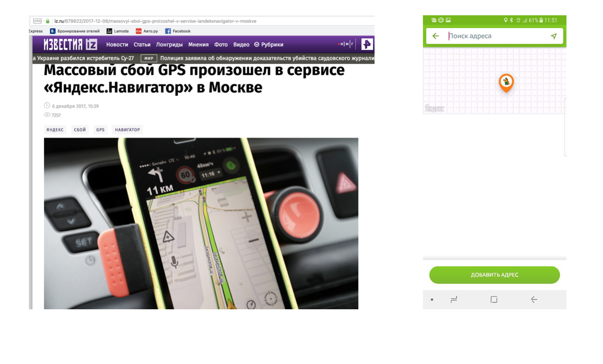
Task: Tap Android home navigation icon
Action: tap(494, 300)
